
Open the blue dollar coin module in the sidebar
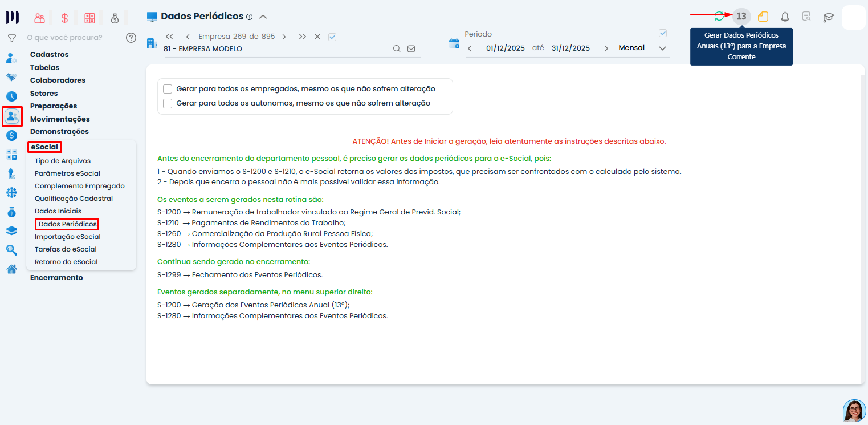point(11,136)
